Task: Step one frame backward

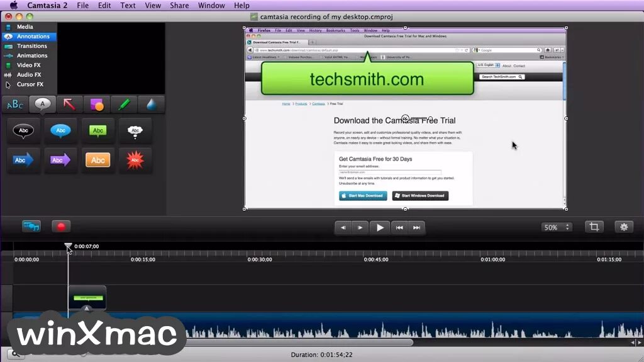Action: point(343,227)
